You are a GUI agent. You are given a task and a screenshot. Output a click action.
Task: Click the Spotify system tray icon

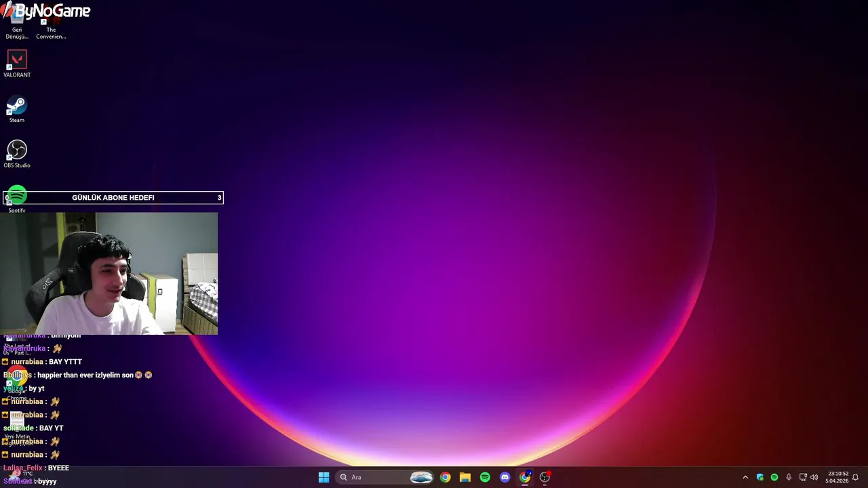click(x=774, y=477)
